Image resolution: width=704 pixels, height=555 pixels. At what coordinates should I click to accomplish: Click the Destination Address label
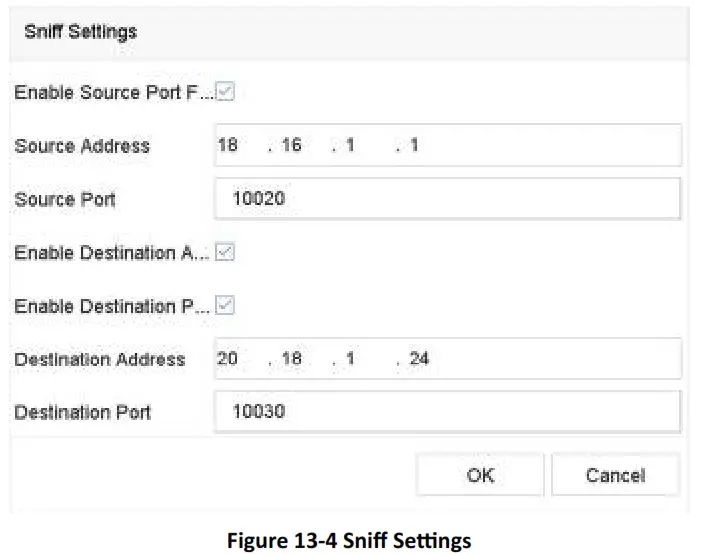tap(100, 359)
